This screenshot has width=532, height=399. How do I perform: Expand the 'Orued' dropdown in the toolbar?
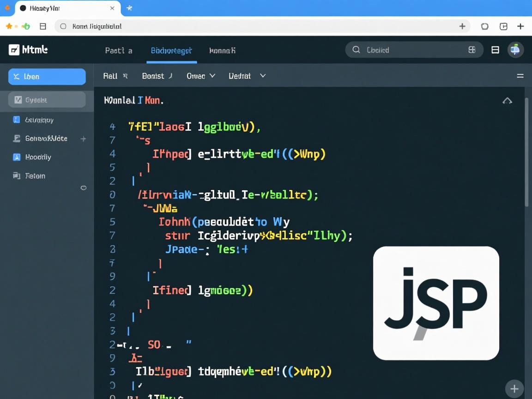[x=200, y=76]
